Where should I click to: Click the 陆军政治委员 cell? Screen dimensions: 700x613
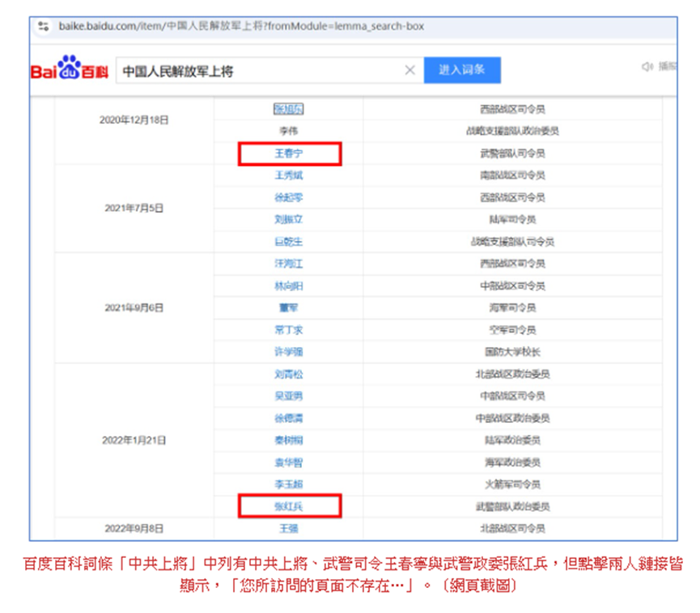[x=512, y=441]
